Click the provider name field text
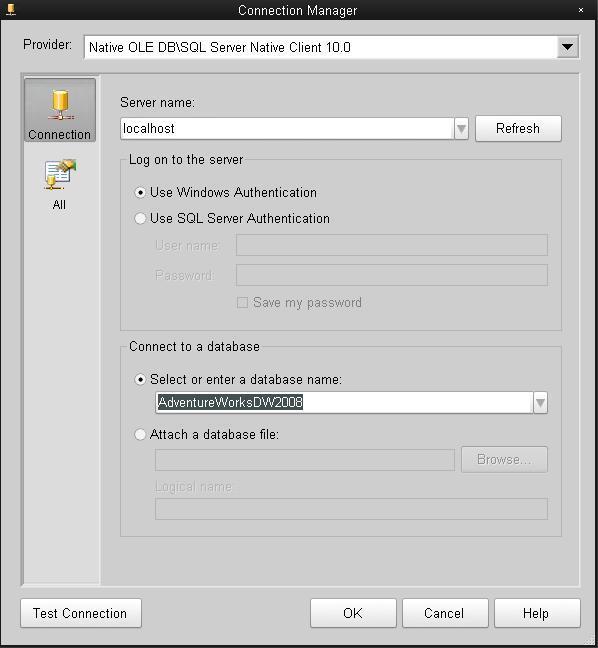 (220, 47)
